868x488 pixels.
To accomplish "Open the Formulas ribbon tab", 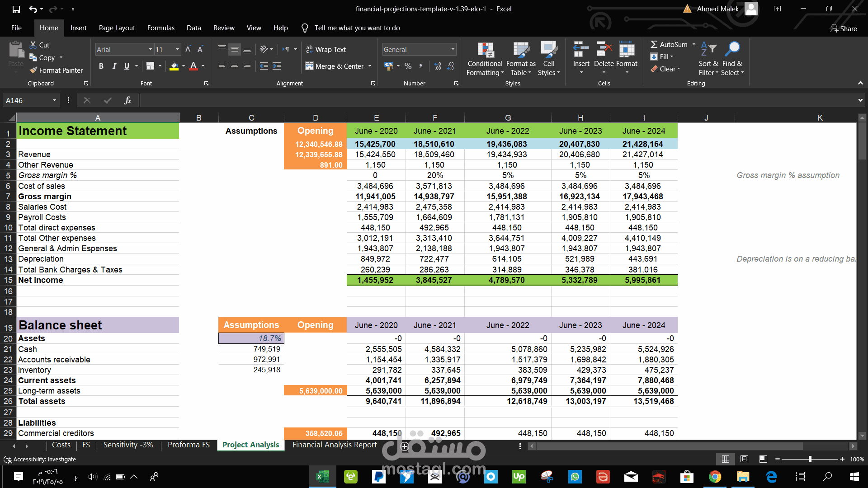I will [160, 28].
